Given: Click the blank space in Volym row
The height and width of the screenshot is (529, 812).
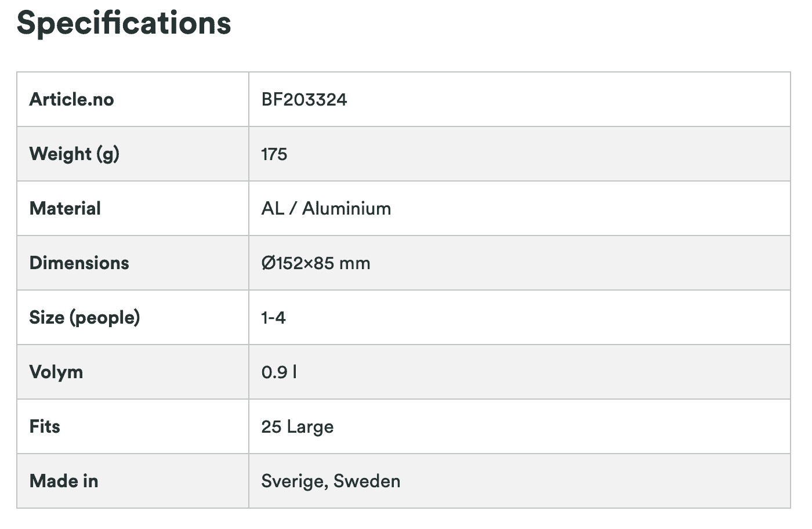Looking at the screenshot, I should pyautogui.click(x=543, y=372).
